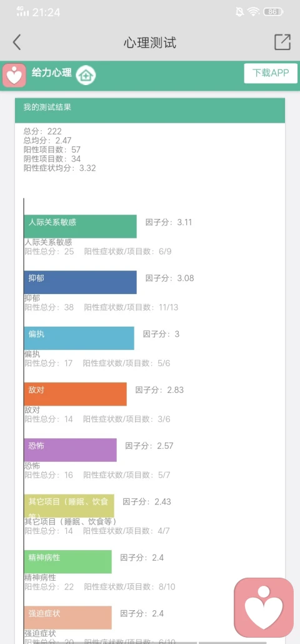Tap the orange 敌对 bar

(75, 394)
